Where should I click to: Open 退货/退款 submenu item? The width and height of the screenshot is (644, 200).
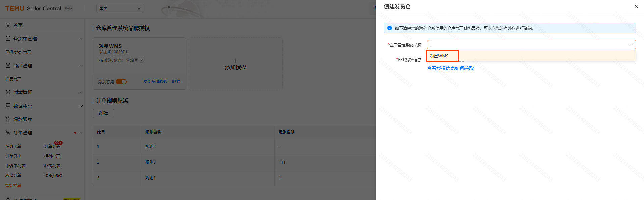[x=53, y=175]
